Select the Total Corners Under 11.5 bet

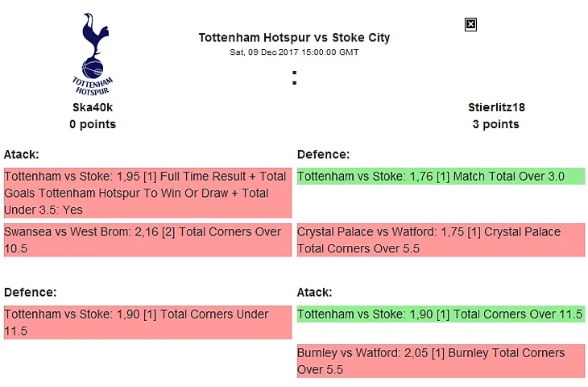pos(147,322)
